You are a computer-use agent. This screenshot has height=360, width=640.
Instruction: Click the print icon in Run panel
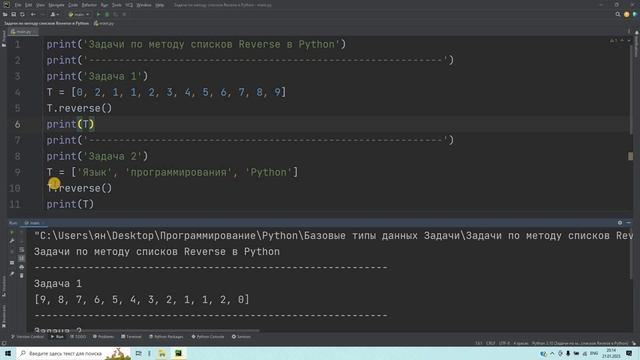pyautogui.click(x=22, y=267)
